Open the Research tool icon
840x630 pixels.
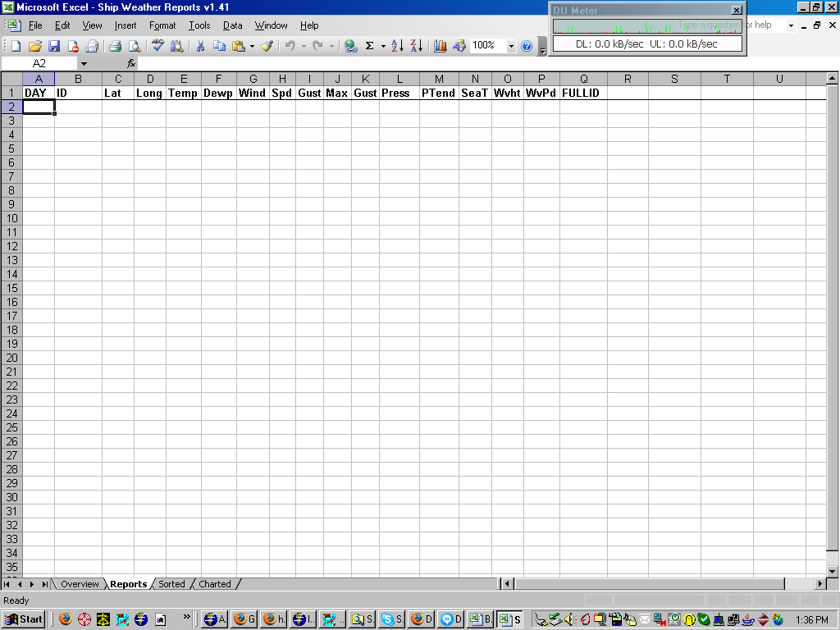point(177,46)
